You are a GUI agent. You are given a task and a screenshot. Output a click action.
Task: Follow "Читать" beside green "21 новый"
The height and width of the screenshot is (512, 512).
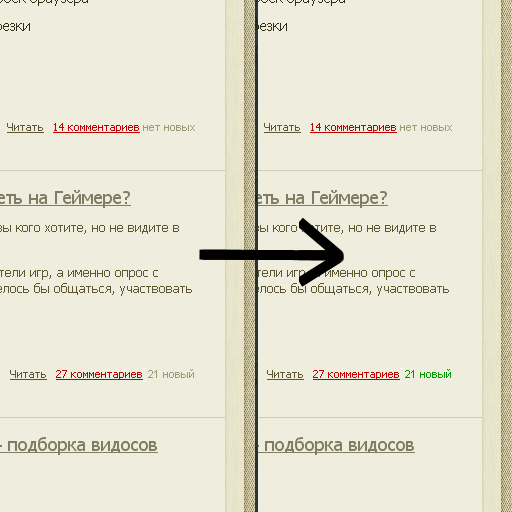pyautogui.click(x=285, y=374)
